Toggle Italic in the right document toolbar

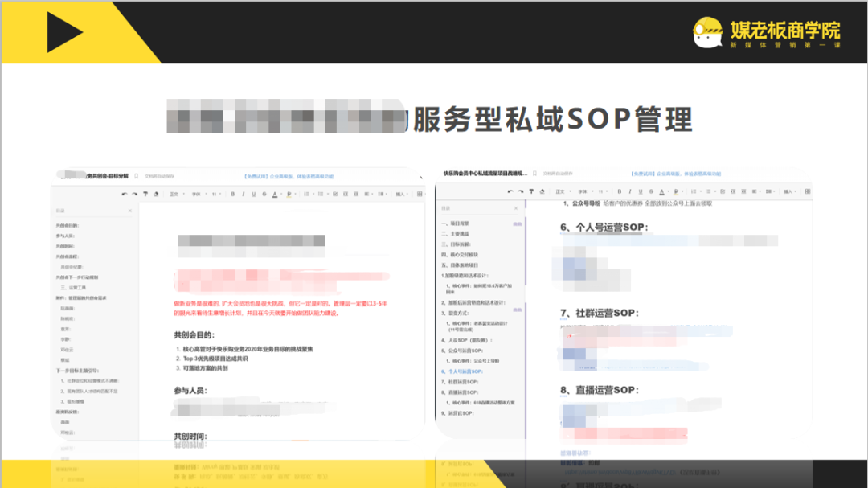tap(630, 191)
